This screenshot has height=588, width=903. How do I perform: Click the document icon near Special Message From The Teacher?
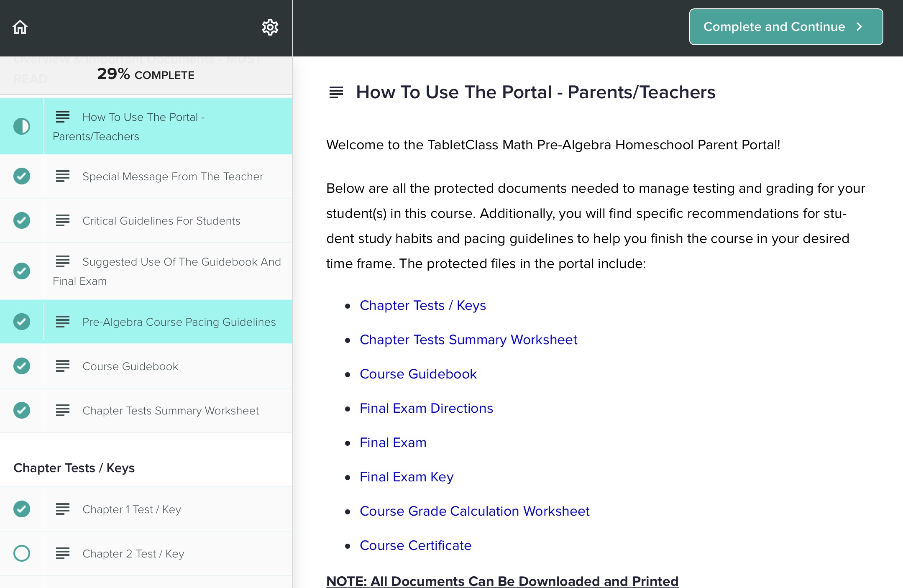(62, 176)
